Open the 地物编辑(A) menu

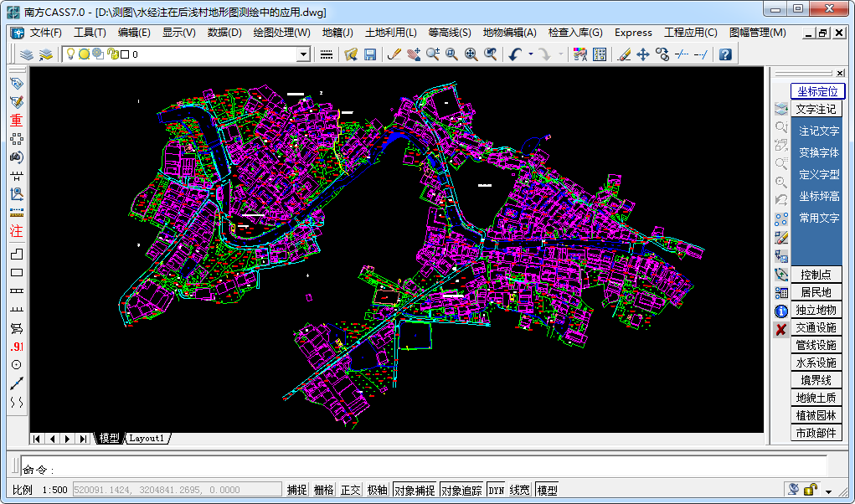(510, 33)
